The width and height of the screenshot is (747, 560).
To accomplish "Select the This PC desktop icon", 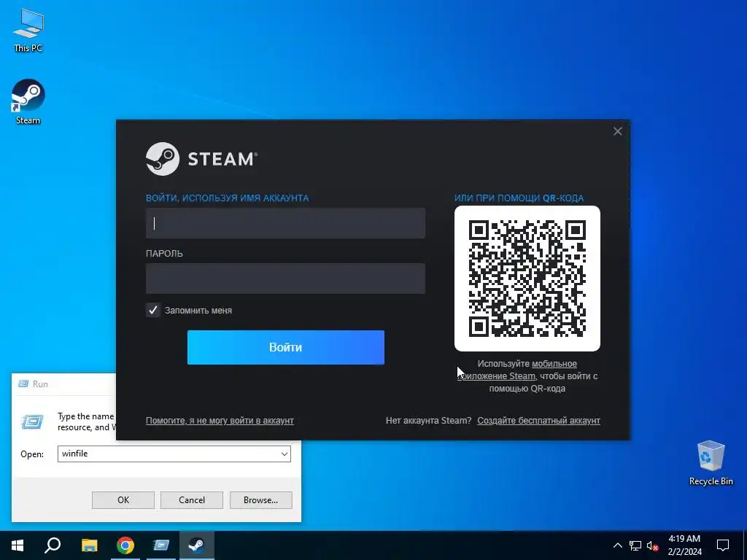I will [x=28, y=31].
